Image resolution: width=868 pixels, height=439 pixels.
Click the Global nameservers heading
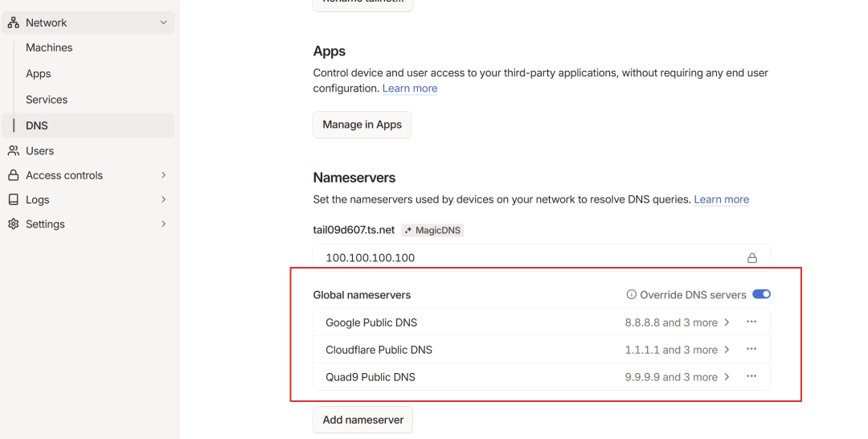point(362,295)
